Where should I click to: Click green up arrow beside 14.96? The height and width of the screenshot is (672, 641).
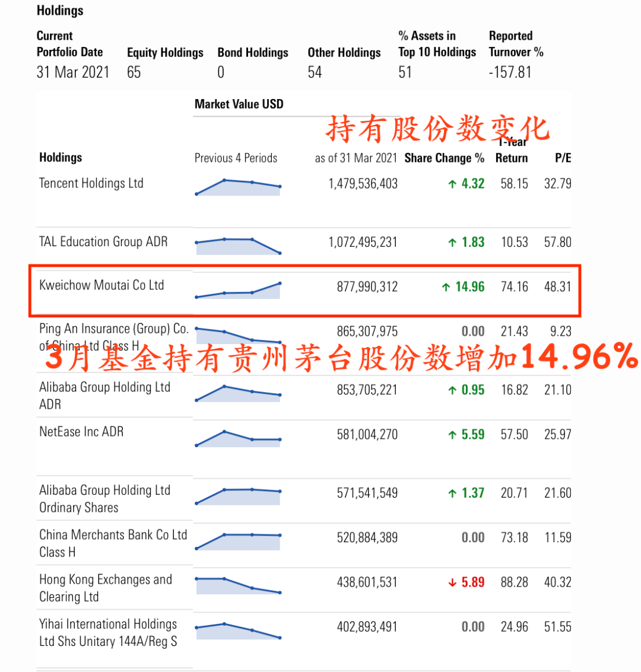(446, 286)
